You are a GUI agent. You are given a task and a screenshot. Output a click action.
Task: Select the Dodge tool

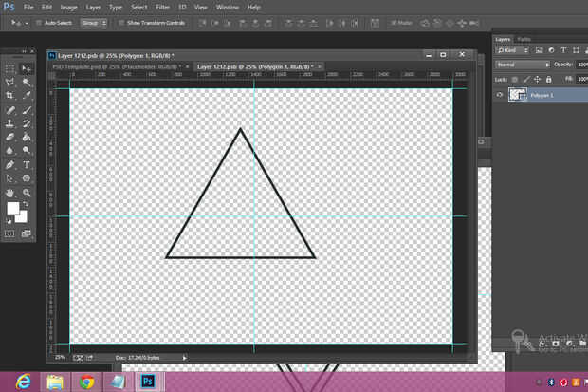click(27, 150)
